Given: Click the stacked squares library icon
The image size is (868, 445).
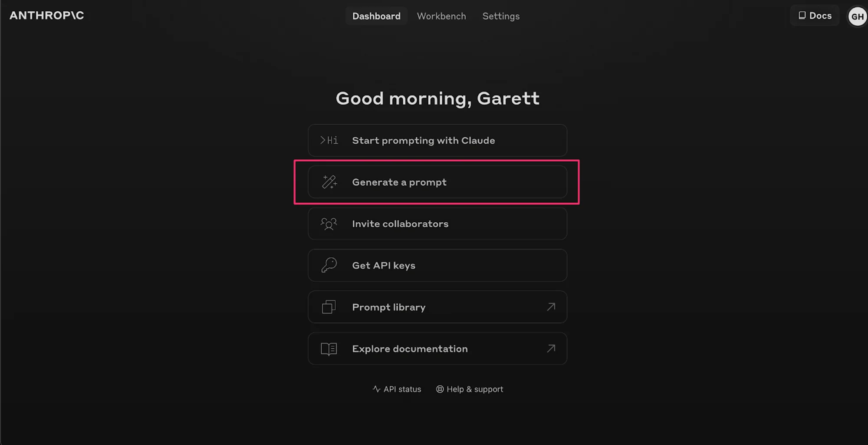Looking at the screenshot, I should [329, 307].
